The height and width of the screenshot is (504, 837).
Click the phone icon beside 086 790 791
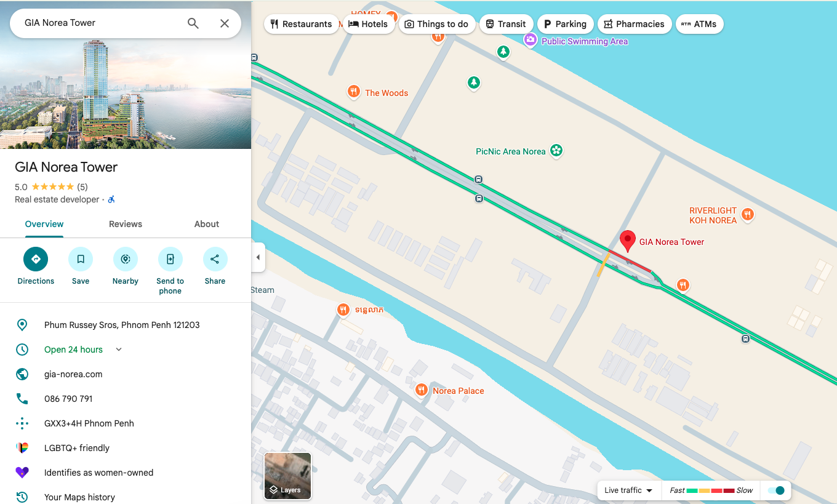[x=22, y=399]
